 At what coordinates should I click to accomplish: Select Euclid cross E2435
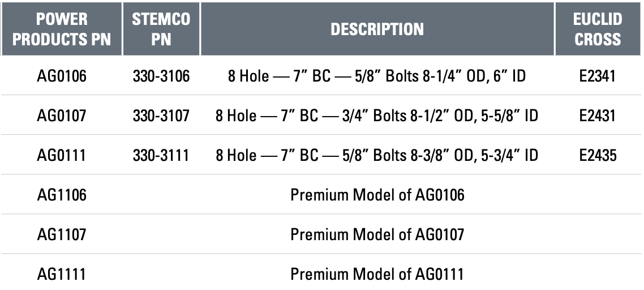pyautogui.click(x=598, y=156)
